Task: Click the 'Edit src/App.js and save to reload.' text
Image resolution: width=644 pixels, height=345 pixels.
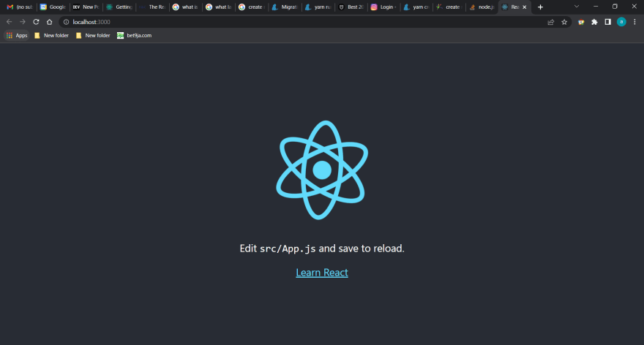Action: tap(322, 249)
